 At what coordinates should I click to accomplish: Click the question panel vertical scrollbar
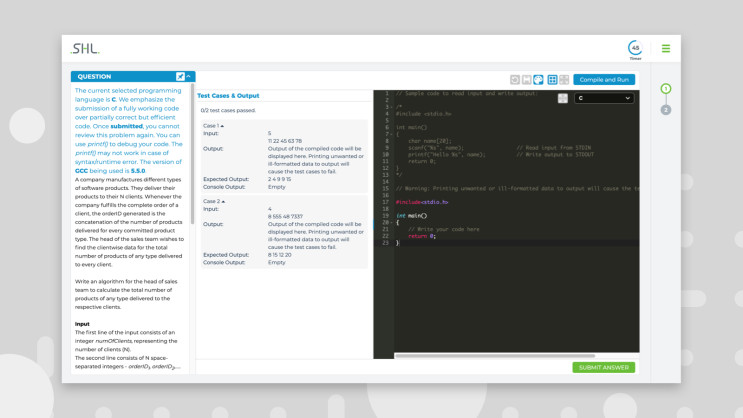(x=192, y=154)
